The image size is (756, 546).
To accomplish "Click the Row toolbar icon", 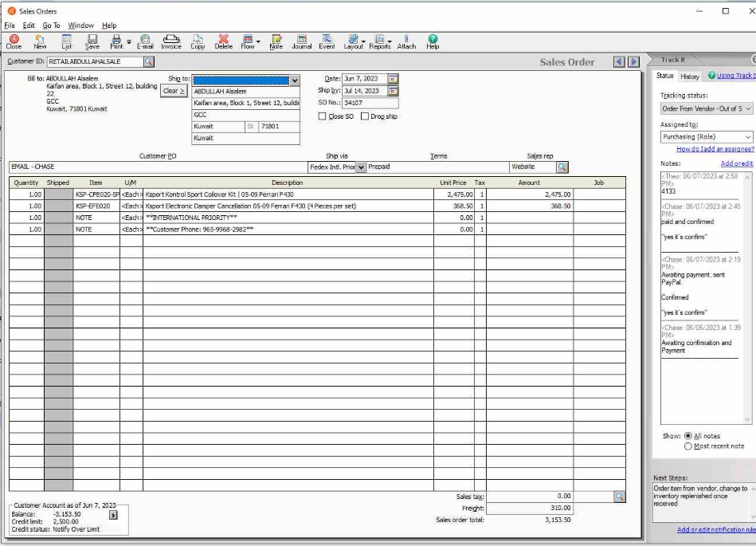I will click(x=247, y=42).
